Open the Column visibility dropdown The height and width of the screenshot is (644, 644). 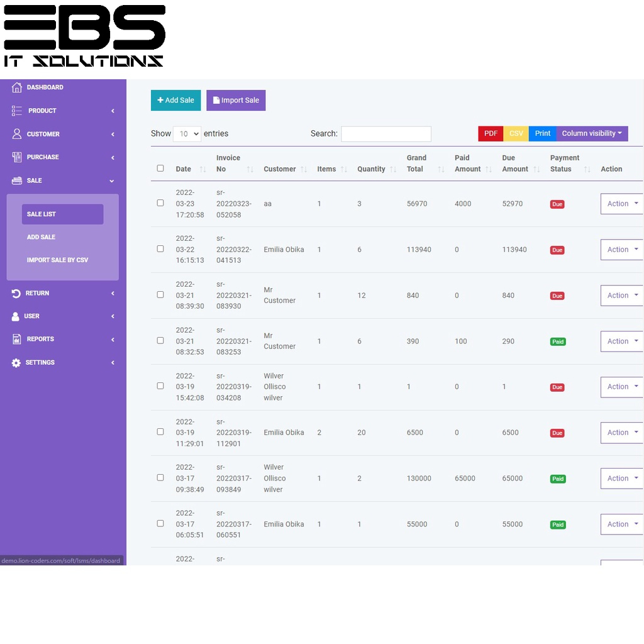pos(592,133)
